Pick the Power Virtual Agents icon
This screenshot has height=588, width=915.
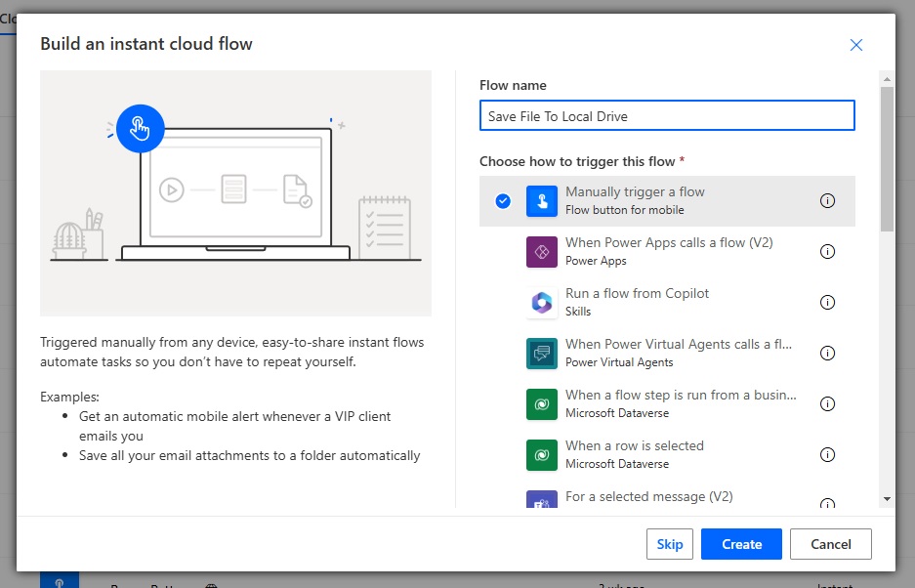click(x=542, y=354)
